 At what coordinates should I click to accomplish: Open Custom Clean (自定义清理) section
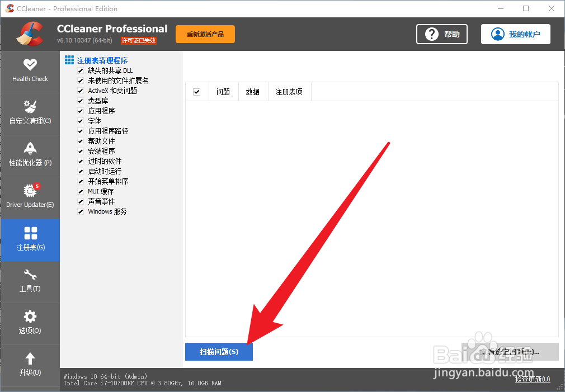pyautogui.click(x=30, y=114)
